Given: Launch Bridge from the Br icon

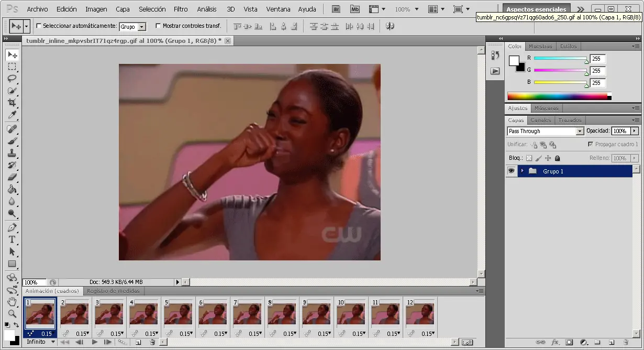Looking at the screenshot, I should coord(337,9).
